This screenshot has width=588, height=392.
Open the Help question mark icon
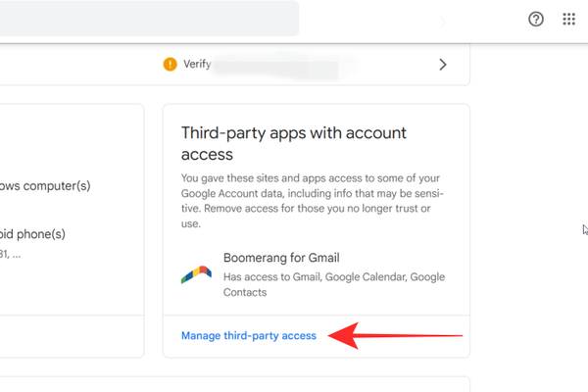tap(536, 20)
